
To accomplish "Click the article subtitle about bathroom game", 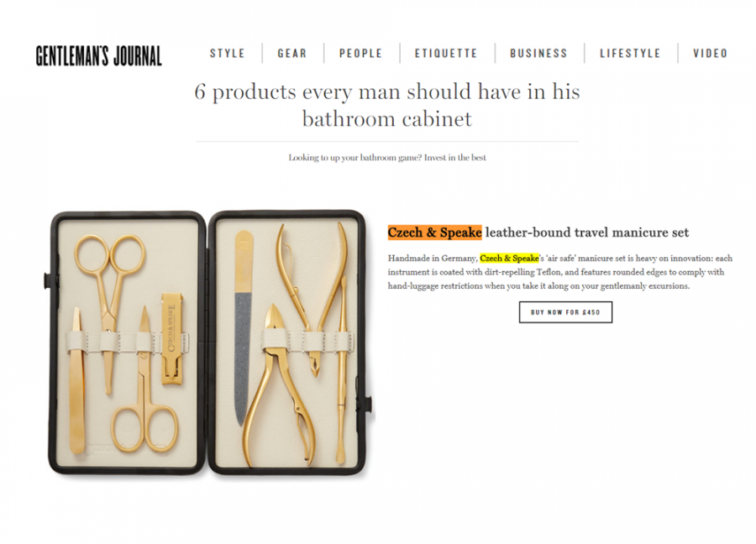I will 387,158.
